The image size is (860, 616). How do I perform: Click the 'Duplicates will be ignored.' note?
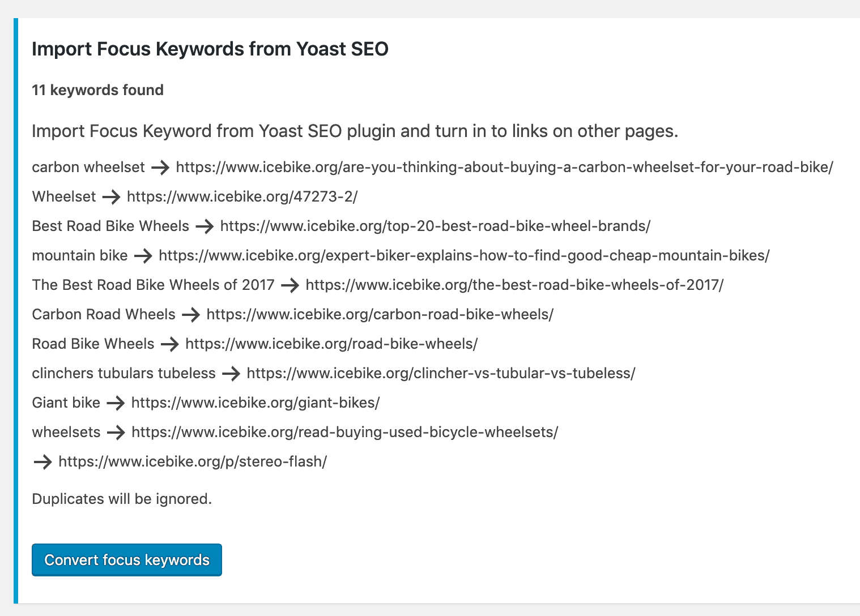coord(122,499)
